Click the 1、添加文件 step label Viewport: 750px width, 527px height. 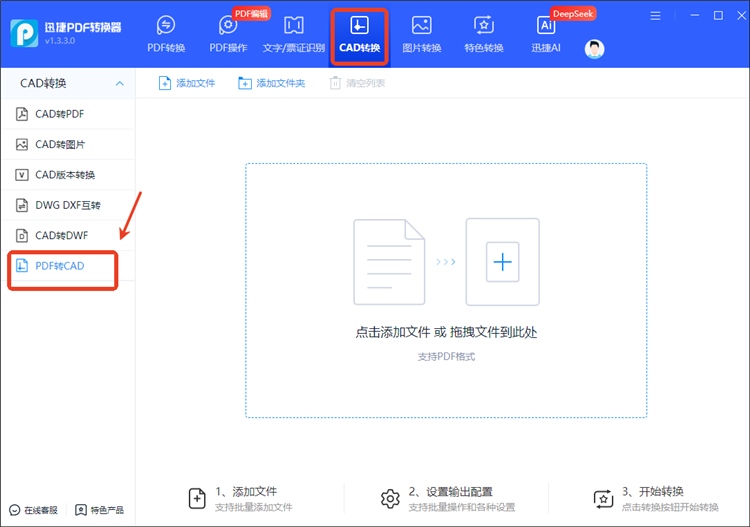point(246,492)
